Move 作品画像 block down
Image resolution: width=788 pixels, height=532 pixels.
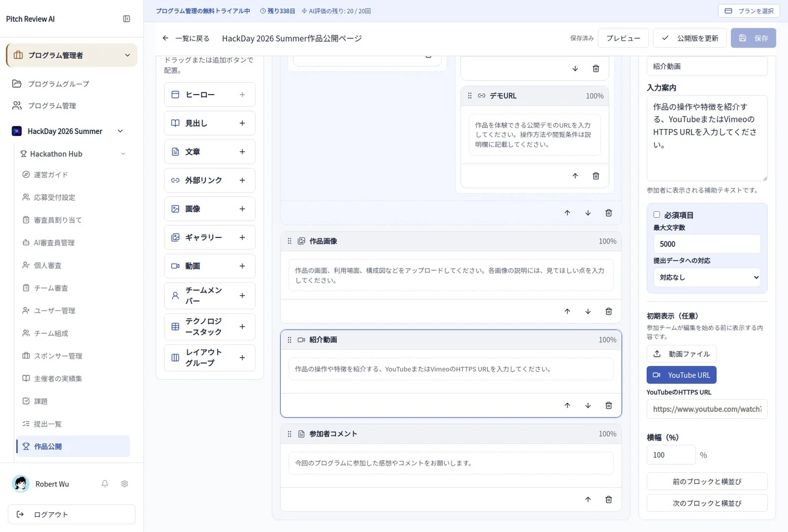588,311
